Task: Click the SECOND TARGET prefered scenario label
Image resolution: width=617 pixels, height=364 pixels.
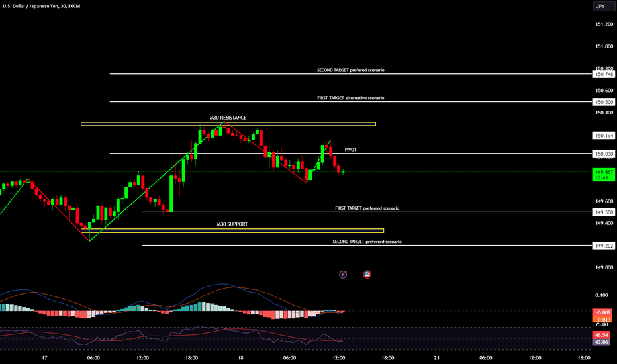Action: (x=351, y=70)
